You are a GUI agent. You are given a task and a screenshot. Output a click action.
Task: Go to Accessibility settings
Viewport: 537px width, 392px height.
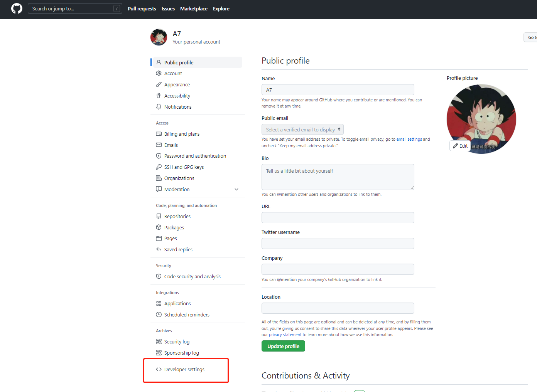point(177,96)
